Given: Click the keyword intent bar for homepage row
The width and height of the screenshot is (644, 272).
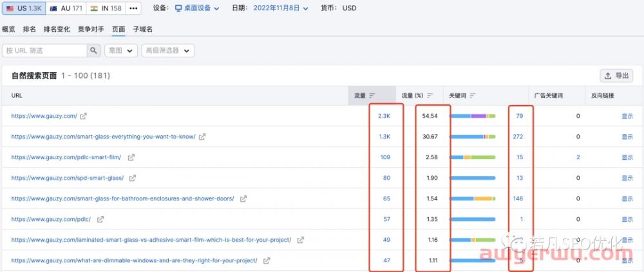Looking at the screenshot, I should tap(473, 116).
